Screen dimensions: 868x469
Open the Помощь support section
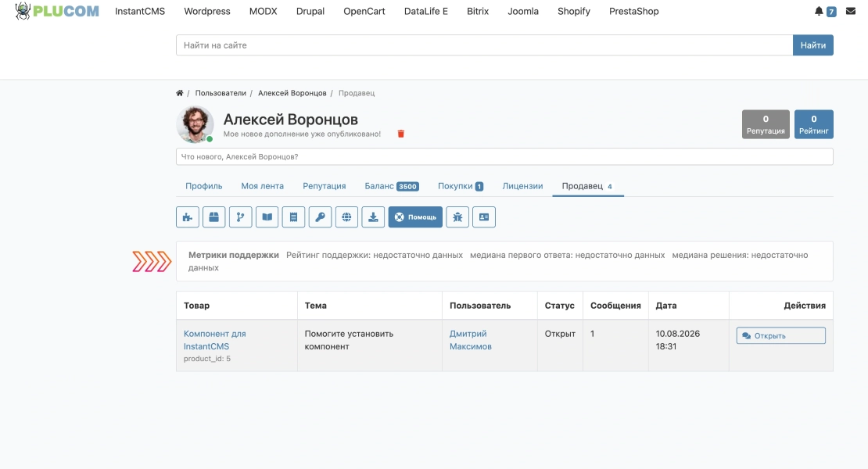click(x=415, y=217)
